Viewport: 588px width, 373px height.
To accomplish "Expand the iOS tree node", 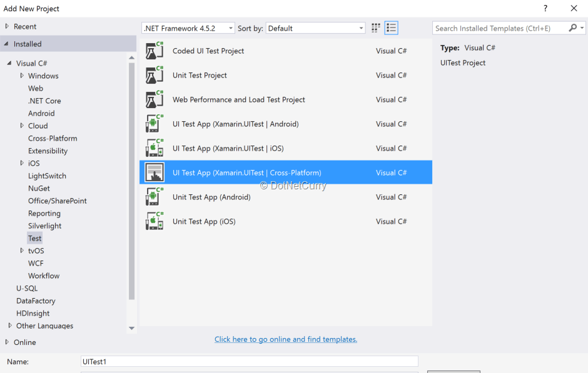I will 22,163.
